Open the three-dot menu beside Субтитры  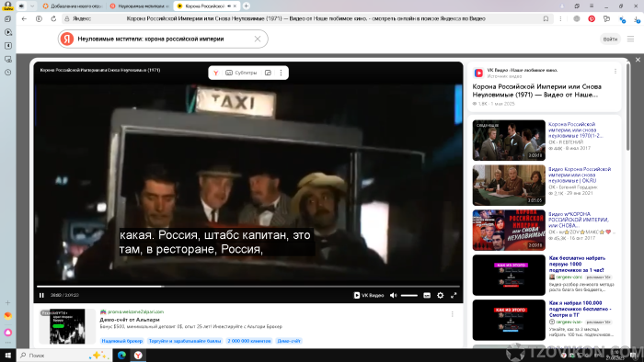tap(281, 73)
